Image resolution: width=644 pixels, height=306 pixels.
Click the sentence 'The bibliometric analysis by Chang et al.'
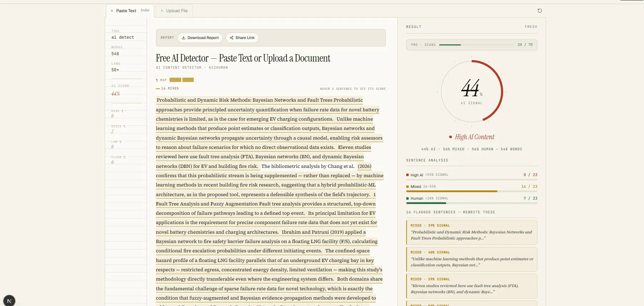[308, 166]
